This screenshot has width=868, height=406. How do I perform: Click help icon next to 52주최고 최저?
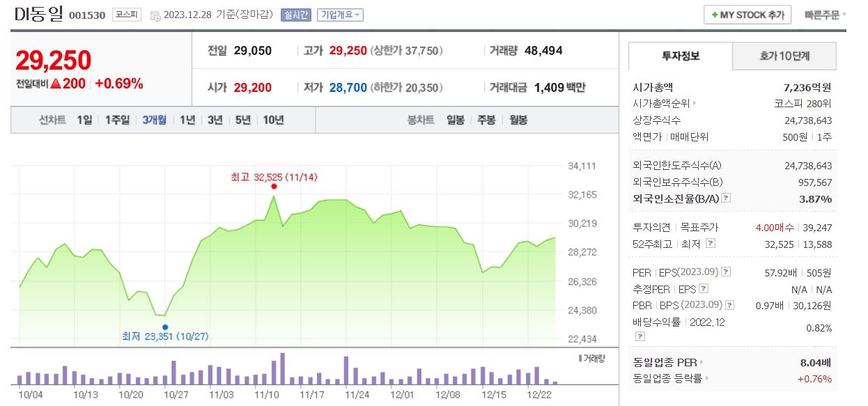pos(711,244)
